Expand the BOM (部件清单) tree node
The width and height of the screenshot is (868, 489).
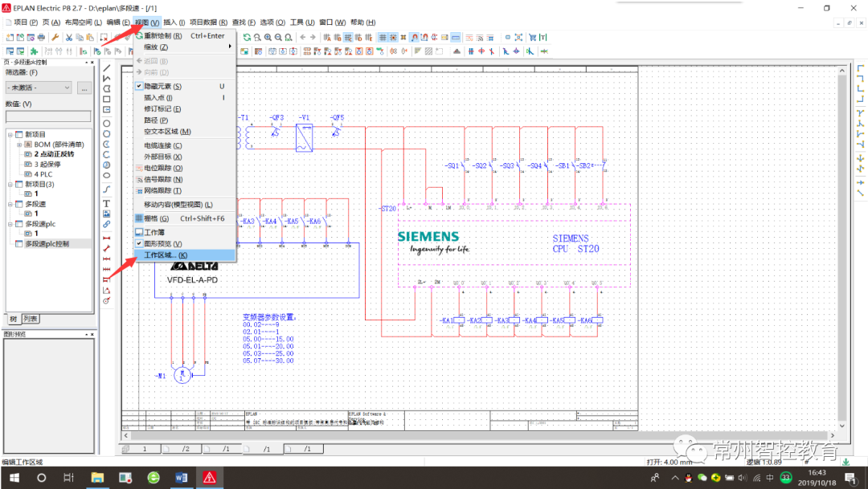point(18,145)
